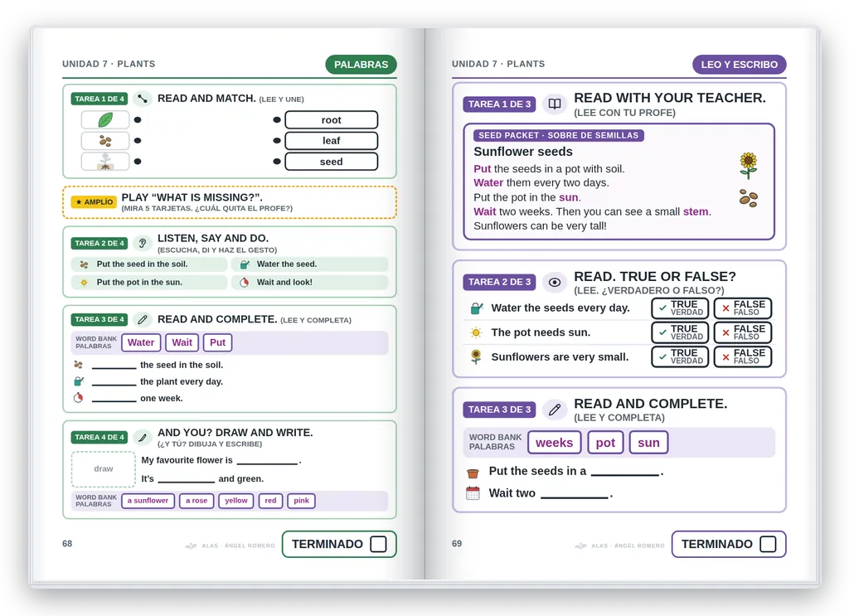
Task: Click the sun icon beside 'Put the pot in the sun.'
Action: 84,282
